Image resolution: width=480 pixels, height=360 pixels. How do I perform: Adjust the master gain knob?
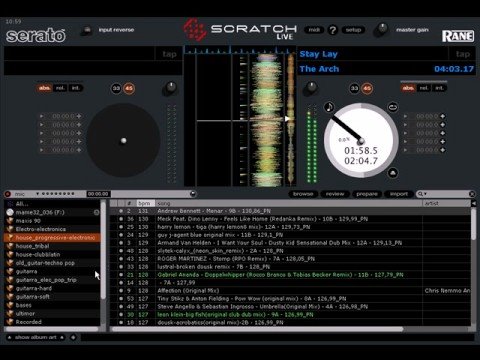pyautogui.click(x=382, y=29)
